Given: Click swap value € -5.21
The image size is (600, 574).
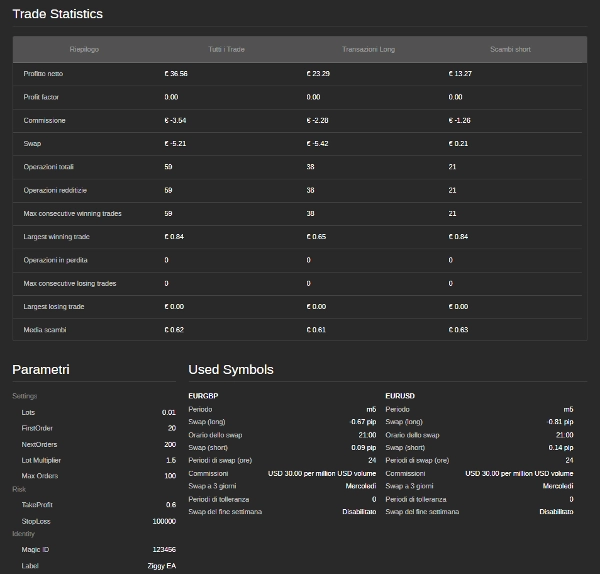Looking at the screenshot, I should coord(175,144).
